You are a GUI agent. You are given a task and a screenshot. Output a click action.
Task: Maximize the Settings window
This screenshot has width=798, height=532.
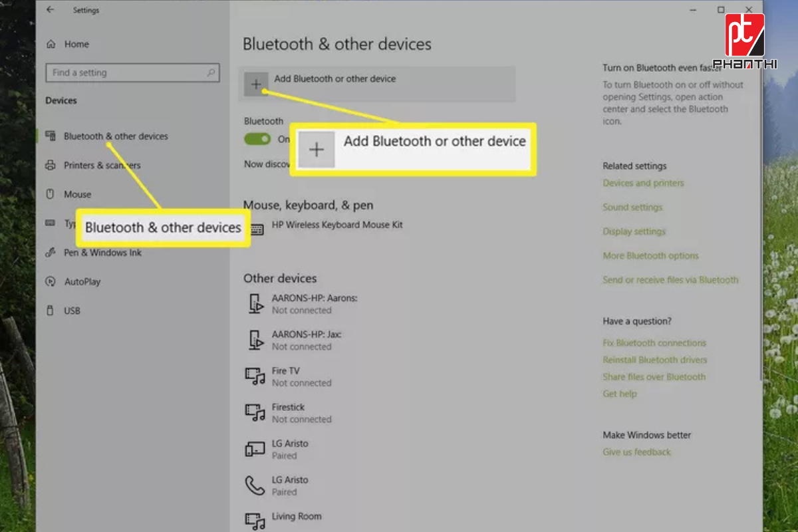tap(721, 9)
